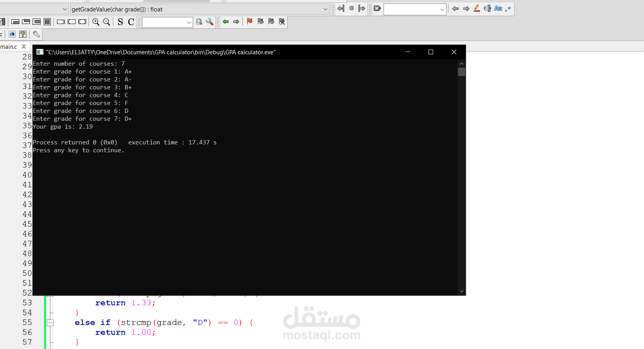The width and height of the screenshot is (644, 349).
Task: Click the Zoom In magnifier icon
Action: [96, 22]
